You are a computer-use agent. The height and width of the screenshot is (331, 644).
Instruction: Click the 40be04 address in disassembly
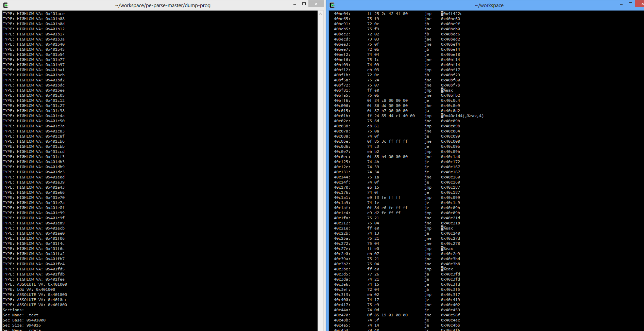(342, 14)
